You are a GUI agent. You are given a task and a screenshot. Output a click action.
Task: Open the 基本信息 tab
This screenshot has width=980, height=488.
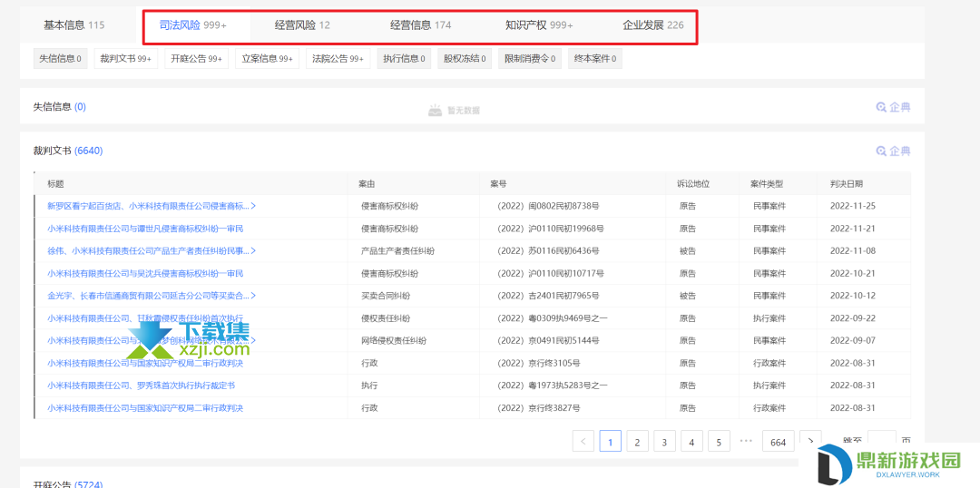73,25
